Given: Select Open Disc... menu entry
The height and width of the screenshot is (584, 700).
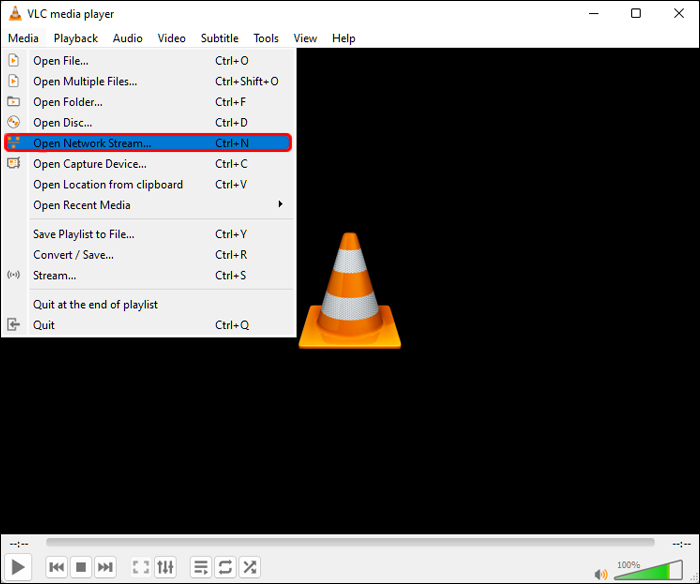Looking at the screenshot, I should [x=149, y=122].
